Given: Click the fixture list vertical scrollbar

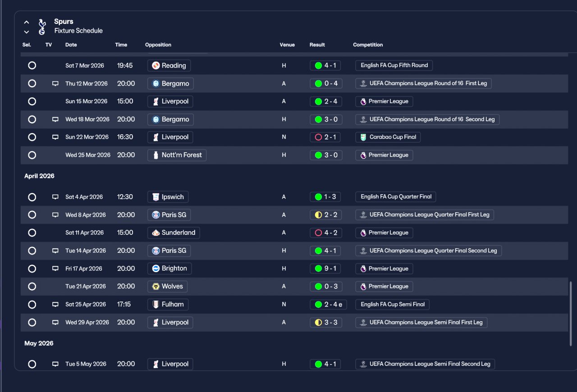Looking at the screenshot, I should (571, 314).
